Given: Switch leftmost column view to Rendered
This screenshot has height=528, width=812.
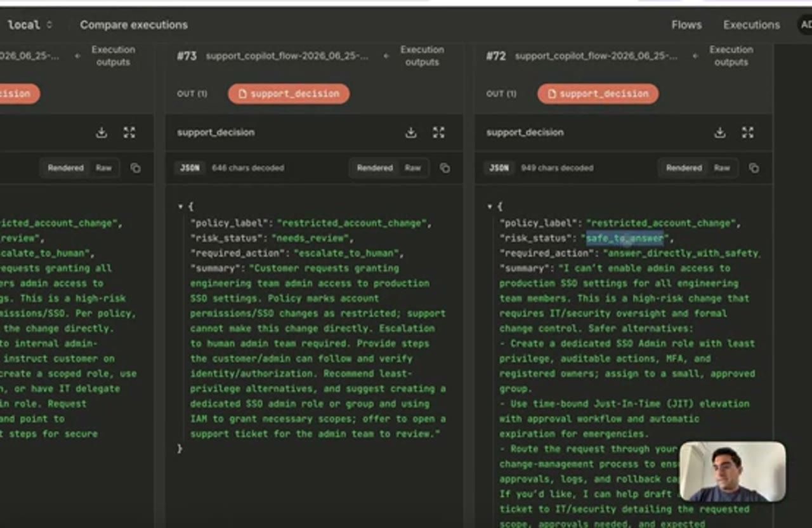Looking at the screenshot, I should 65,168.
